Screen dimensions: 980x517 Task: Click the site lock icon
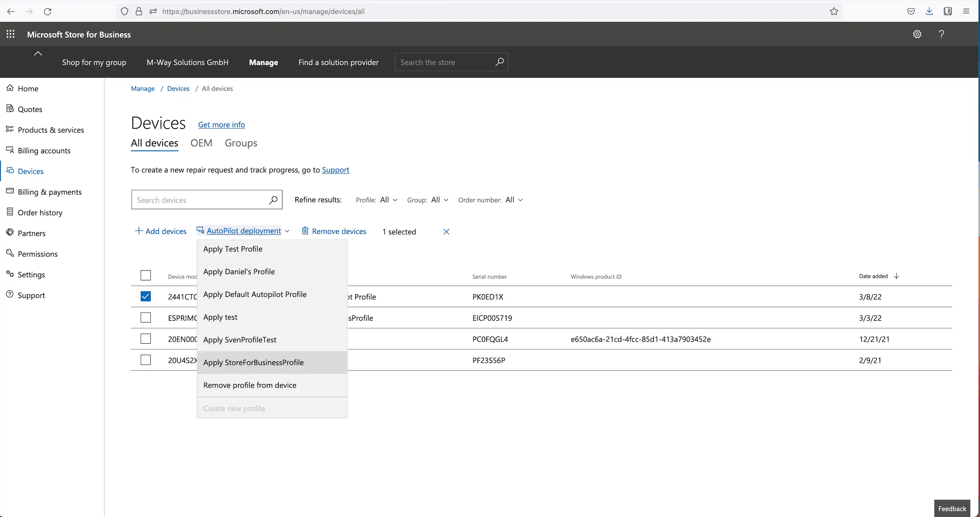(139, 12)
